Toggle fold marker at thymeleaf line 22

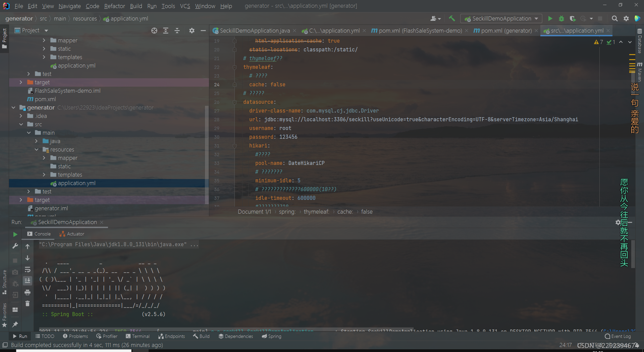(x=234, y=67)
